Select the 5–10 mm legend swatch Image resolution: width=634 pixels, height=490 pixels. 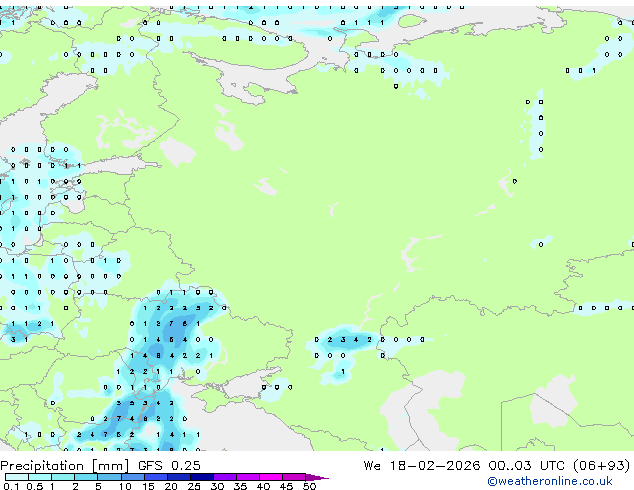point(109,477)
